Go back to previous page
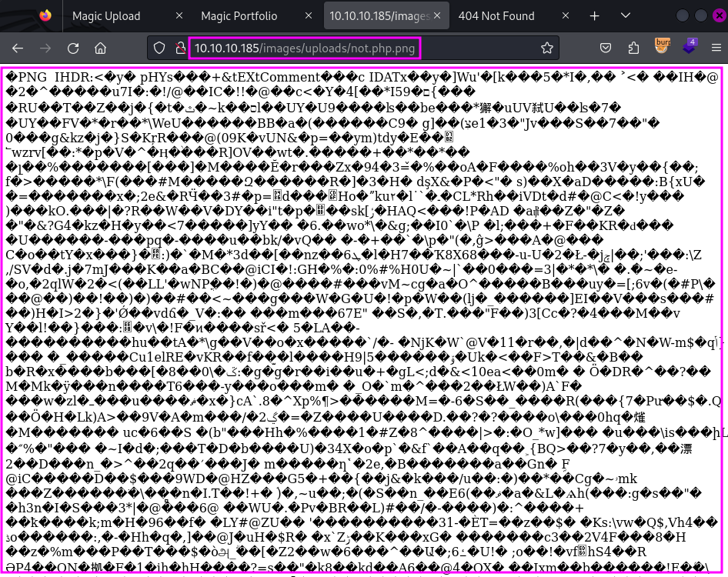The image size is (728, 577). [x=18, y=48]
